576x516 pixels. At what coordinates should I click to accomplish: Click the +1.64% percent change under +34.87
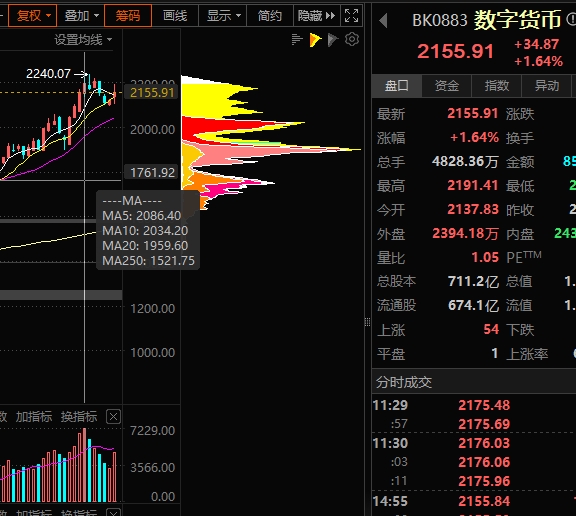tap(538, 61)
